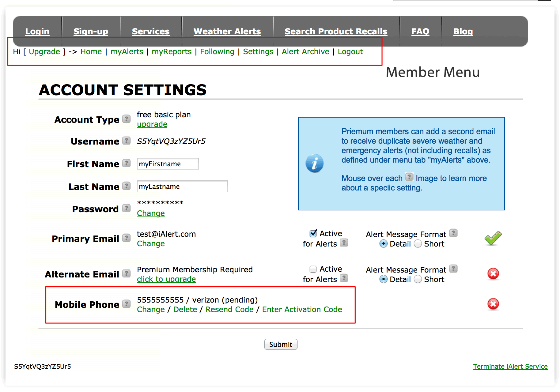Click the help icon beside First Name
Image resolution: width=560 pixels, height=392 pixels.
click(126, 163)
